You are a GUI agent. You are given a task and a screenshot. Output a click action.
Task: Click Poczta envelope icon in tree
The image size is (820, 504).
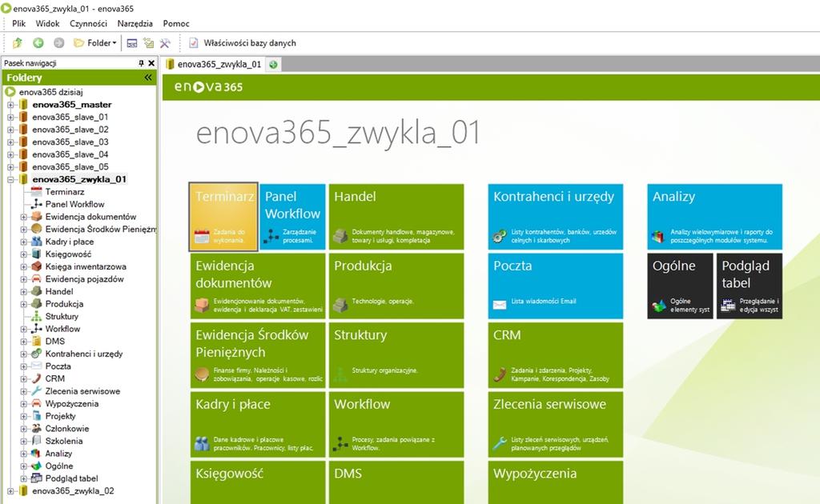[x=36, y=366]
